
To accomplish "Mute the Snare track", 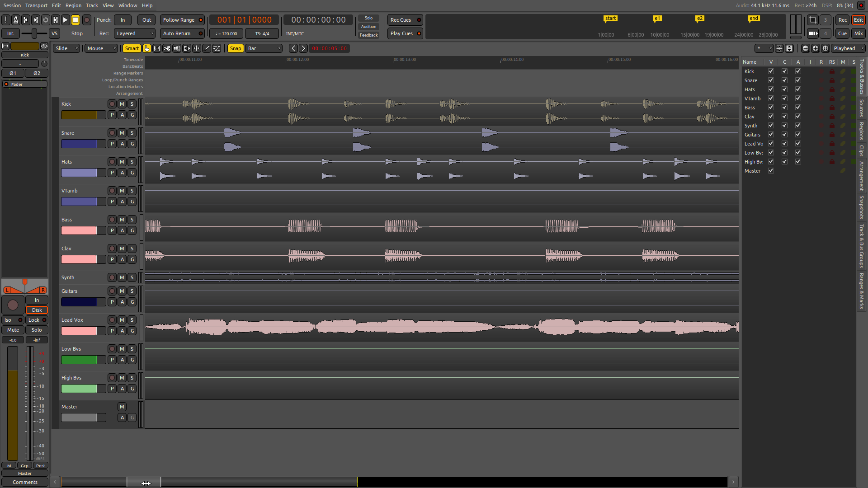I will [122, 133].
